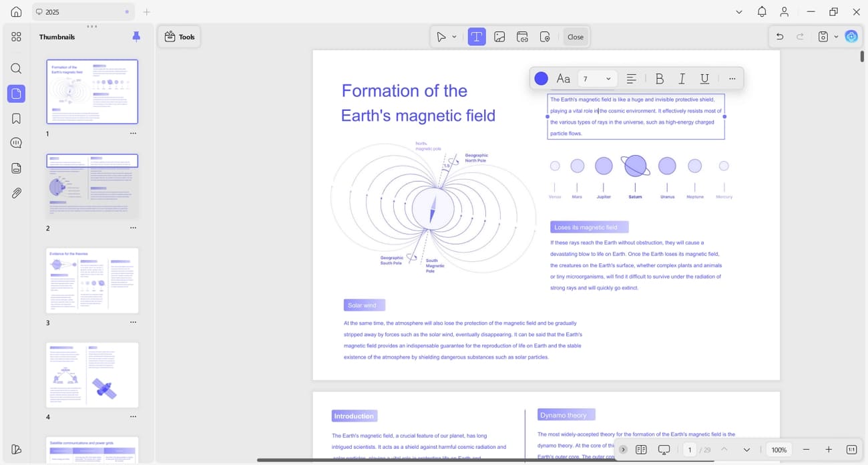Switch to the 2025 document tab
This screenshot has height=465, width=868.
(x=83, y=12)
